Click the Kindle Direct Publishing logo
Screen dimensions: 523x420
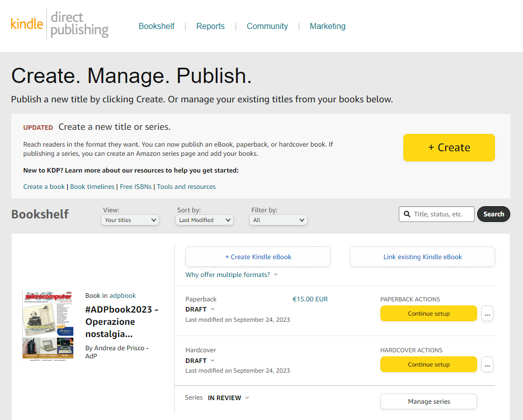pyautogui.click(x=60, y=24)
